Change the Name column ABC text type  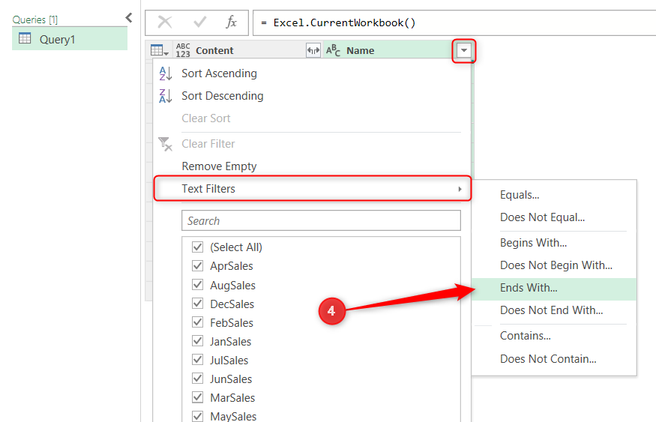333,51
